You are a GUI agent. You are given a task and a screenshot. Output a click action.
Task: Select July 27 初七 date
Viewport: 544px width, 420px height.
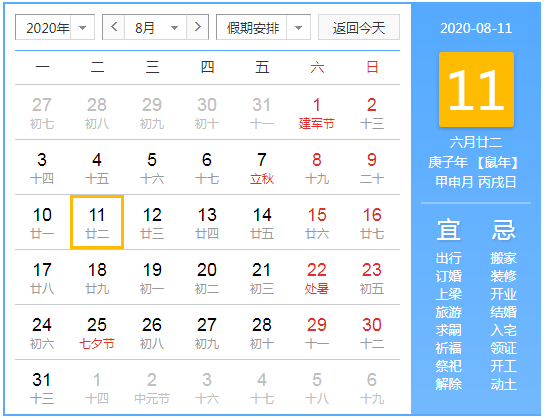(x=42, y=113)
